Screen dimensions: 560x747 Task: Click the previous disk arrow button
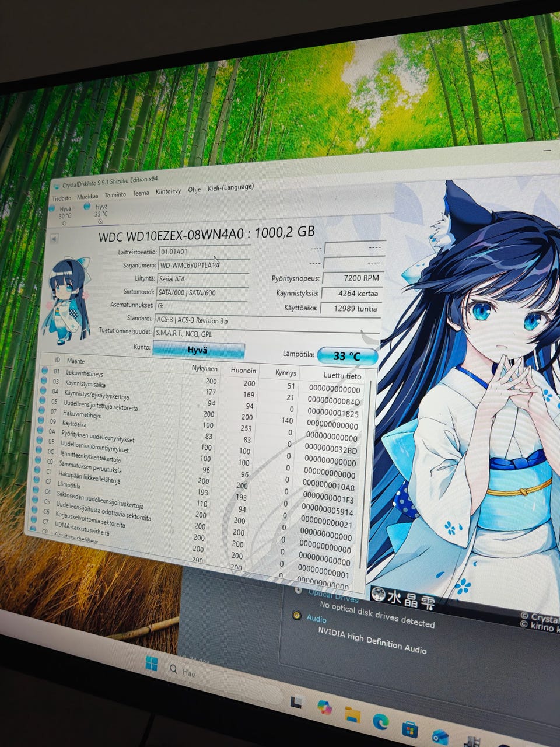tap(54, 239)
